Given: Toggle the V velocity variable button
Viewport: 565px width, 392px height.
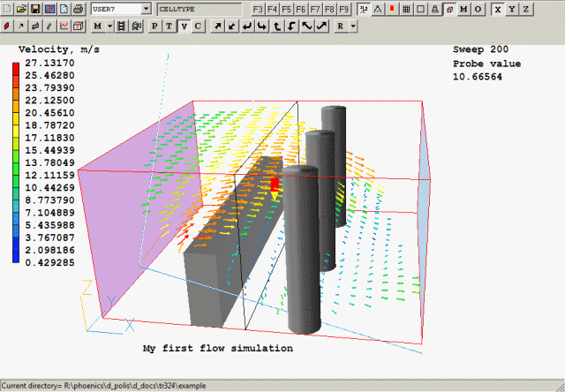Looking at the screenshot, I should pyautogui.click(x=184, y=26).
